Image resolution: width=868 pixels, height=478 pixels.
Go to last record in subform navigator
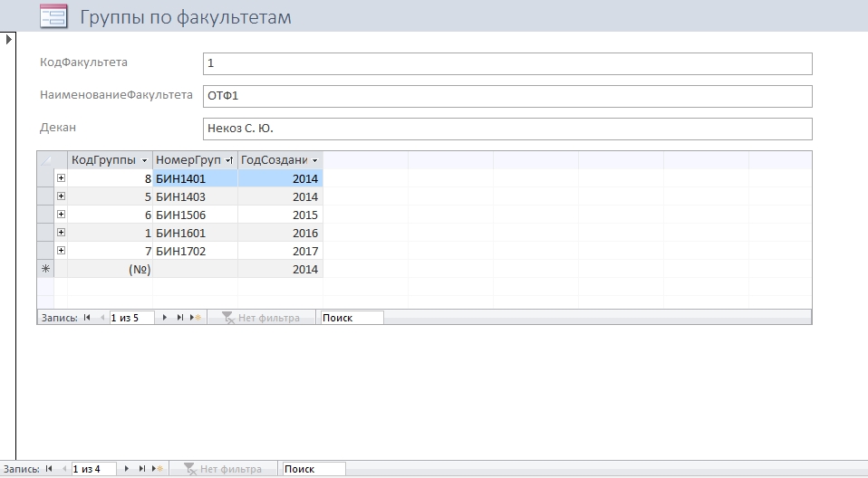[x=180, y=318]
